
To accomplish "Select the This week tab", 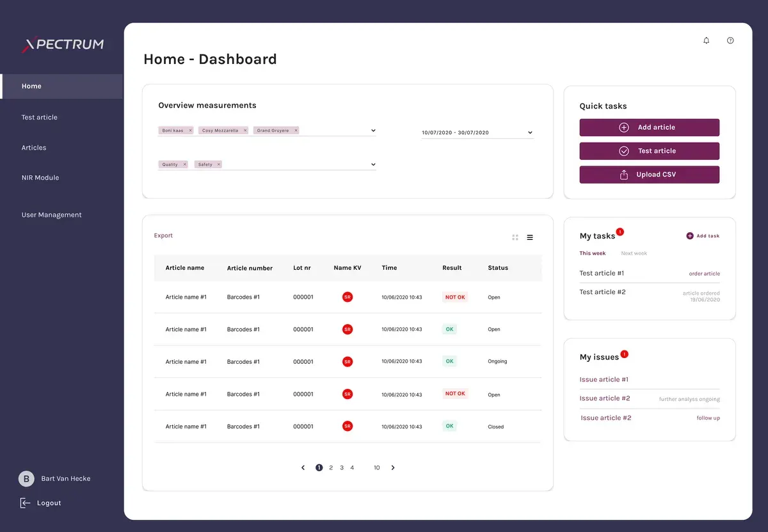I will pyautogui.click(x=593, y=253).
